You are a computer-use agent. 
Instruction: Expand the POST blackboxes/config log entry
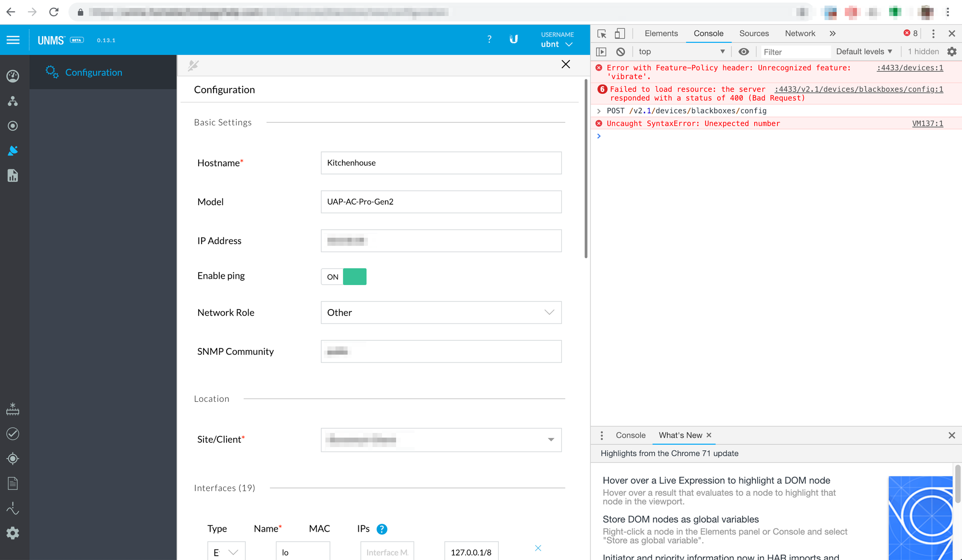(599, 111)
